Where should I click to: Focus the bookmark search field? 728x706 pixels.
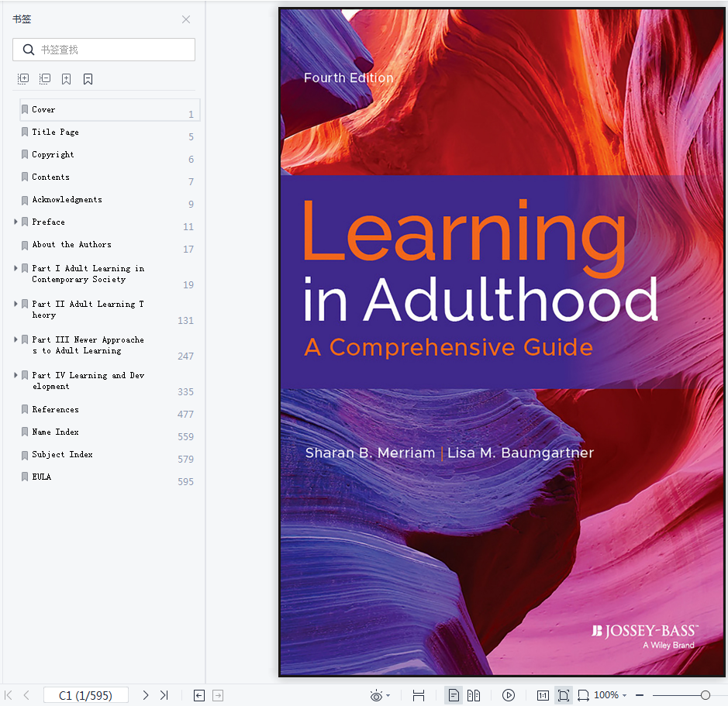[104, 50]
